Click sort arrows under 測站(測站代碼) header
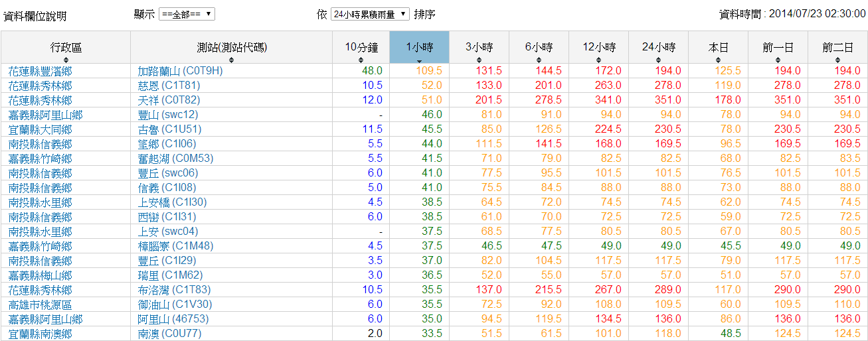The height and width of the screenshot is (341, 868). 232,60
